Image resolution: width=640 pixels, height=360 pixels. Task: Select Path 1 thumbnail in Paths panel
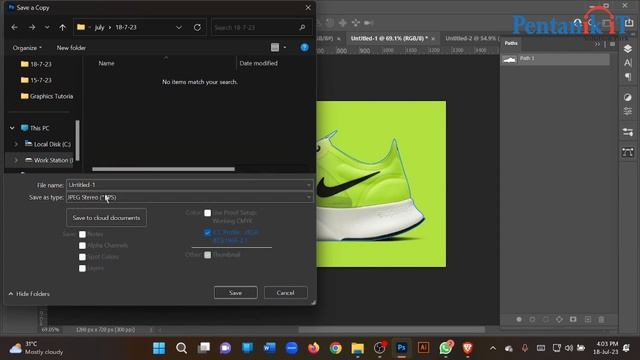click(509, 60)
